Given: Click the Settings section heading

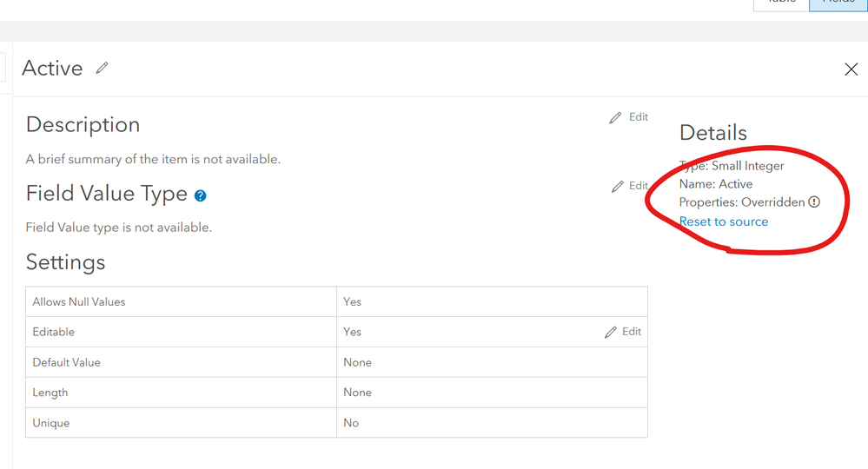Looking at the screenshot, I should [x=66, y=262].
